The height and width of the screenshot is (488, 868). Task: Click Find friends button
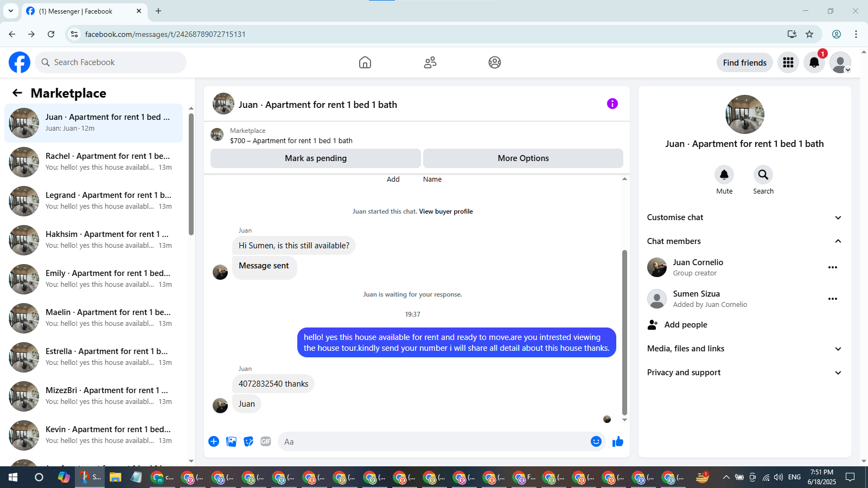click(x=745, y=62)
